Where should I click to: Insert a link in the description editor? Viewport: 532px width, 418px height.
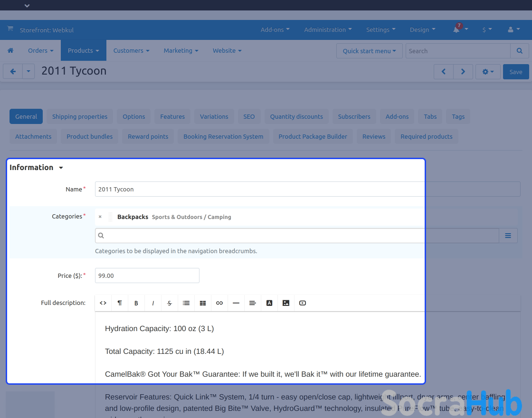tap(219, 303)
